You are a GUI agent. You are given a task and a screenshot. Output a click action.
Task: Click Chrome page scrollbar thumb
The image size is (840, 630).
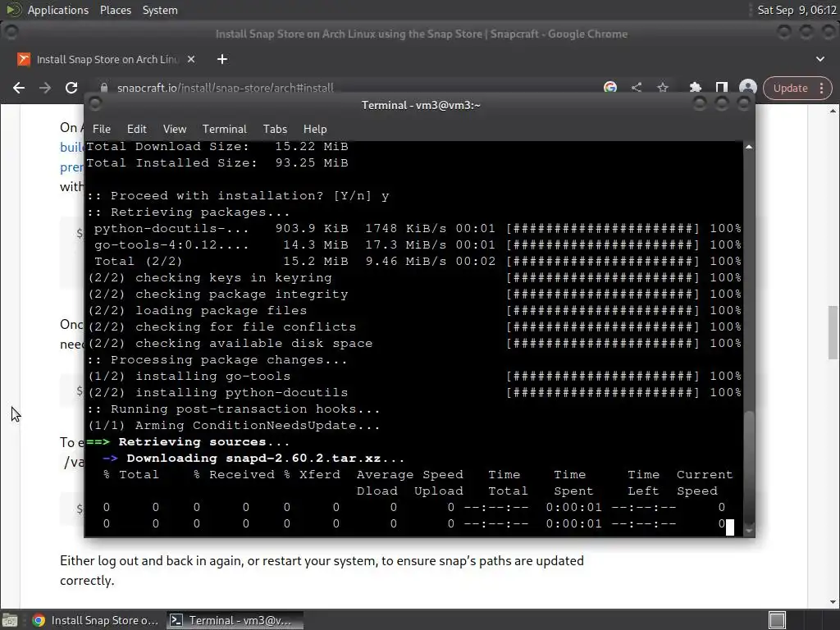pos(833,332)
